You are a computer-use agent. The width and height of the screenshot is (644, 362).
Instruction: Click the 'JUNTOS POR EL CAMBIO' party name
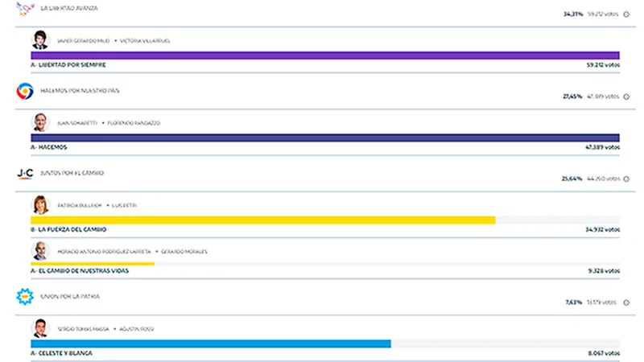tap(72, 173)
